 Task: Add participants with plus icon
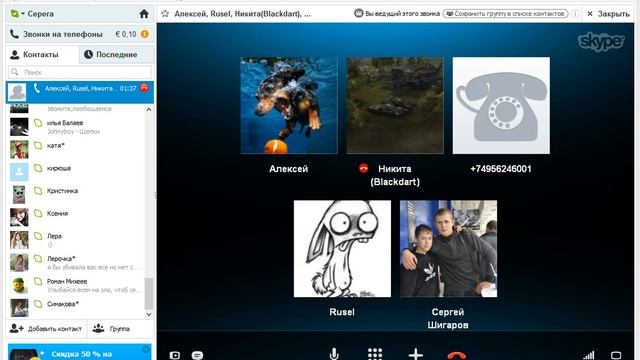(416, 354)
